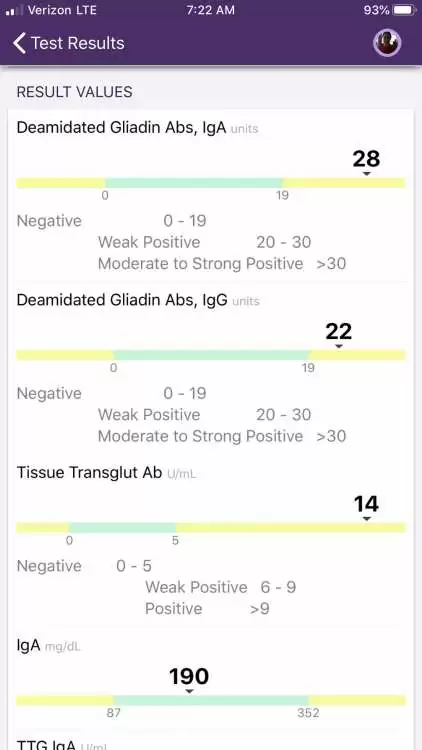Tap the IgA mg/dL heading

pos(48,646)
